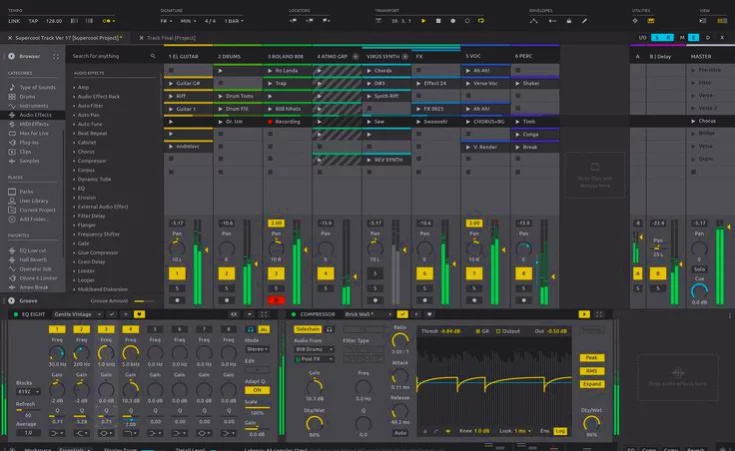Switch to Supercool Track Ver 17 tab
The width and height of the screenshot is (735, 451).
pyautogui.click(x=68, y=38)
